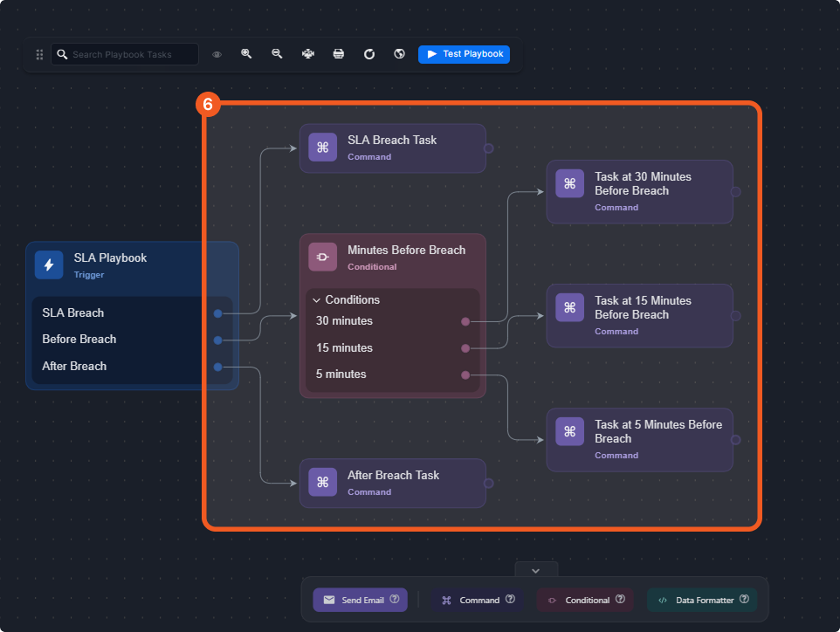Image resolution: width=840 pixels, height=632 pixels.
Task: Click the SLA Breach Task command icon
Action: pyautogui.click(x=322, y=148)
